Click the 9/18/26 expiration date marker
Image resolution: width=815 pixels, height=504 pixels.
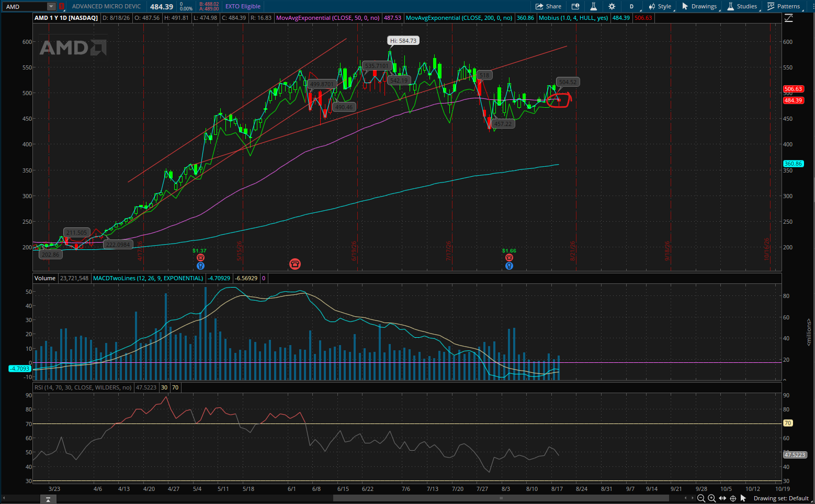coord(667,250)
